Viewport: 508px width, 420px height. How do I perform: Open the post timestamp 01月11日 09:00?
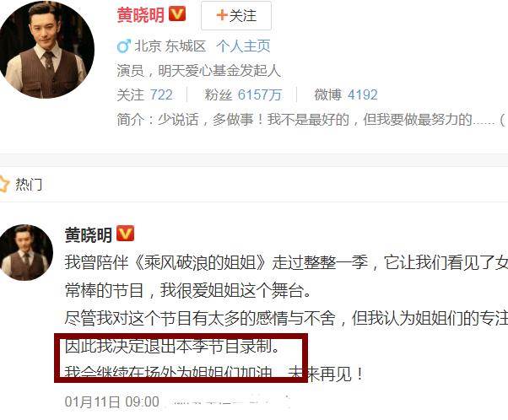coord(112,401)
